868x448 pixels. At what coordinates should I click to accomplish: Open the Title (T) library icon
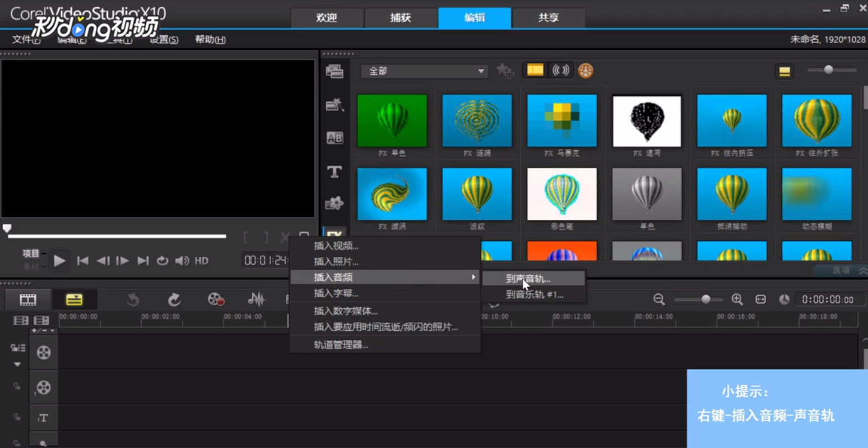click(335, 172)
